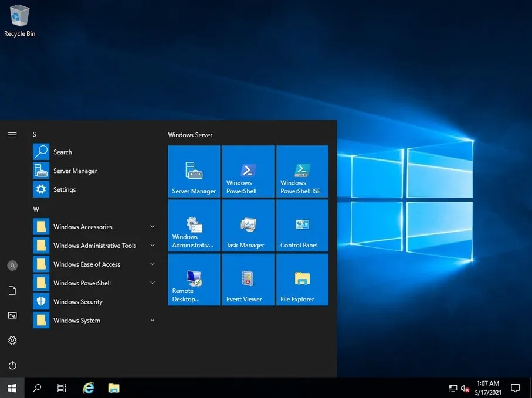Open the Windows PowerShell ISE tile

[x=302, y=171]
